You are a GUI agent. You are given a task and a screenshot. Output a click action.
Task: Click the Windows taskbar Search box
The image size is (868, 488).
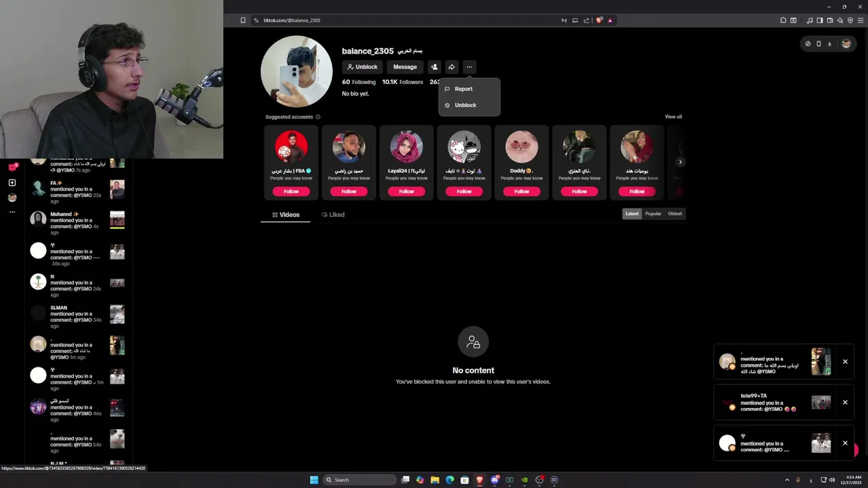(359, 480)
